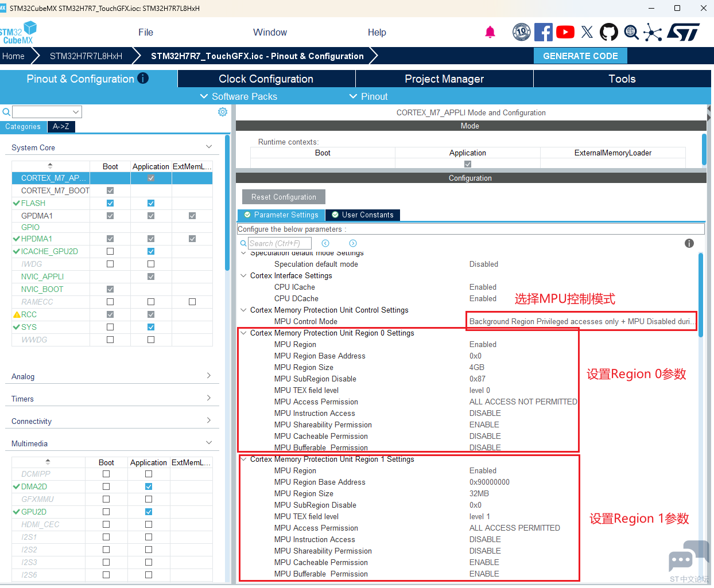This screenshot has height=588, width=714.
Task: Click the STM32CubeMX logo
Action: [18, 33]
